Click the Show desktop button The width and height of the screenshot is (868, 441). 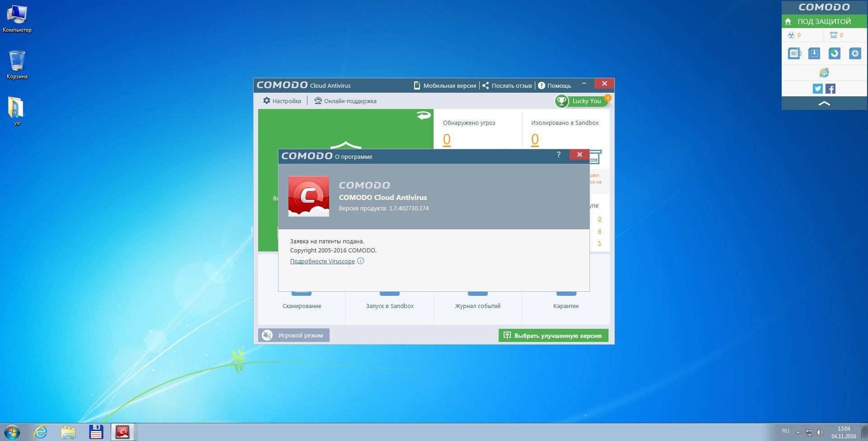point(864,432)
